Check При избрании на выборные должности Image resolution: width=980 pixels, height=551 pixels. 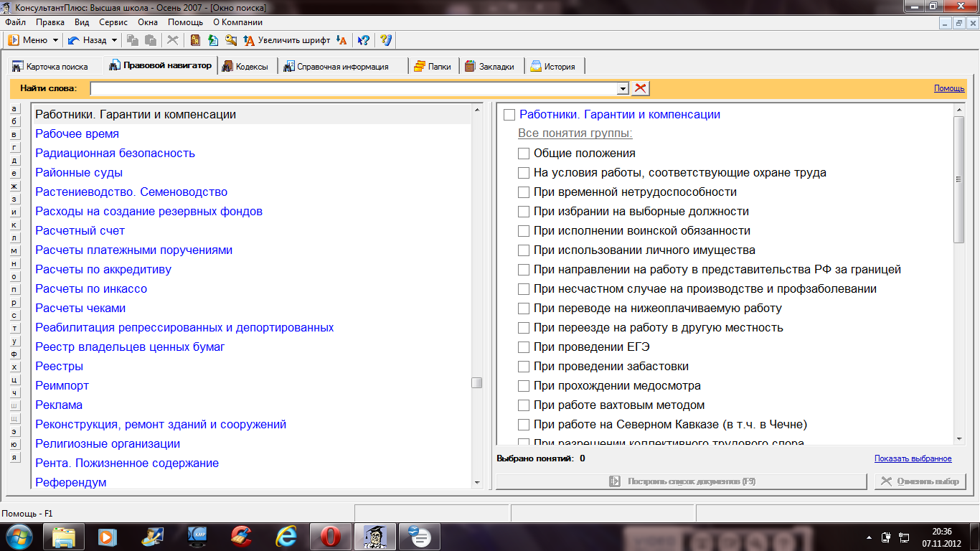[524, 212]
